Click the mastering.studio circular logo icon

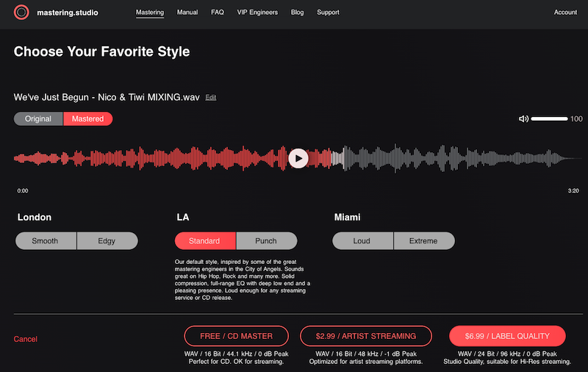[x=21, y=12]
